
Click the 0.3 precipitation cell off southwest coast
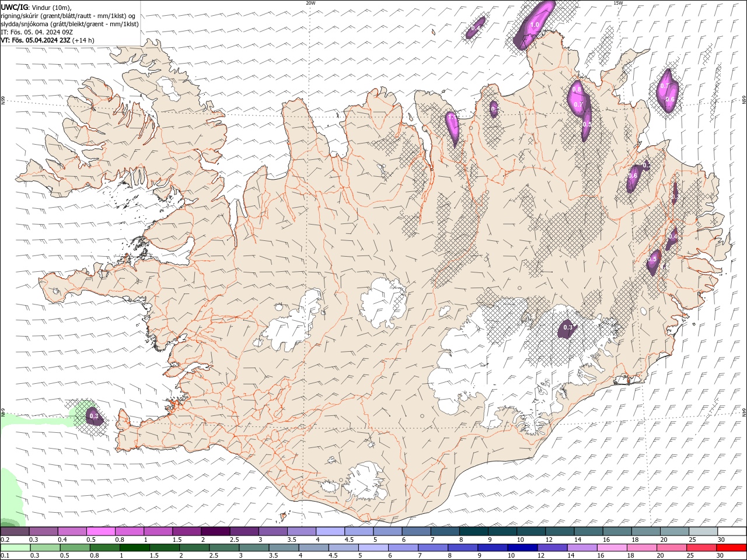93,416
